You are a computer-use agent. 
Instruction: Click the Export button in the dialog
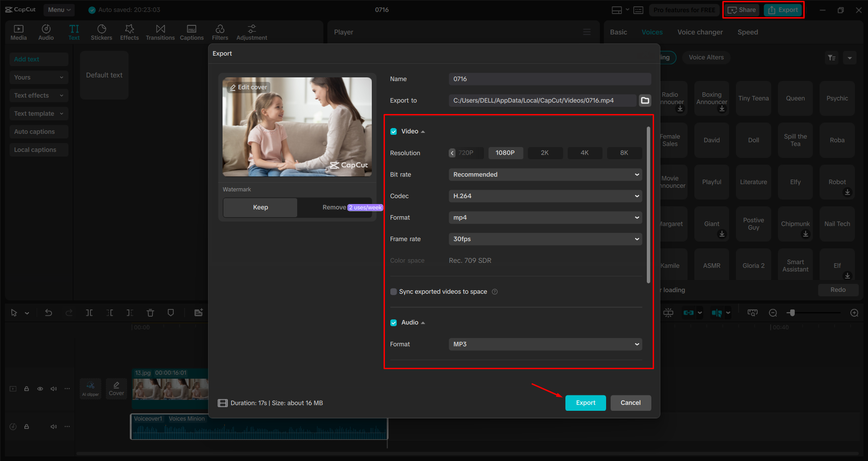click(x=585, y=403)
